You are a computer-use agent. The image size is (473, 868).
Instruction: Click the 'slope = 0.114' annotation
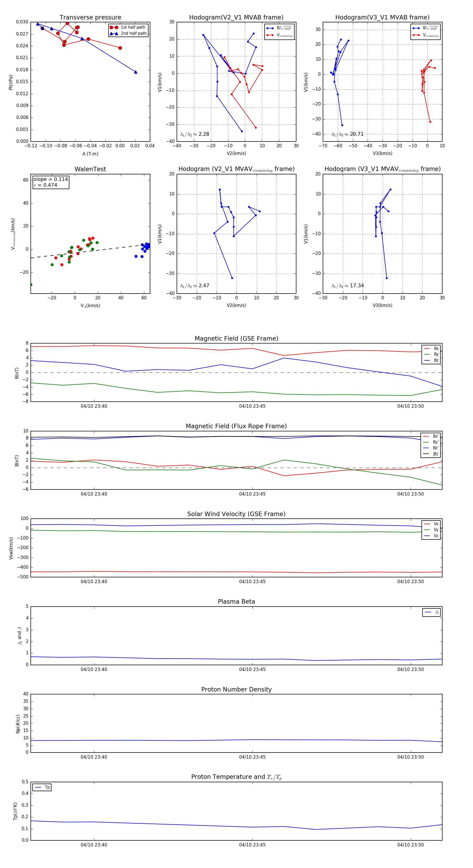(51, 179)
